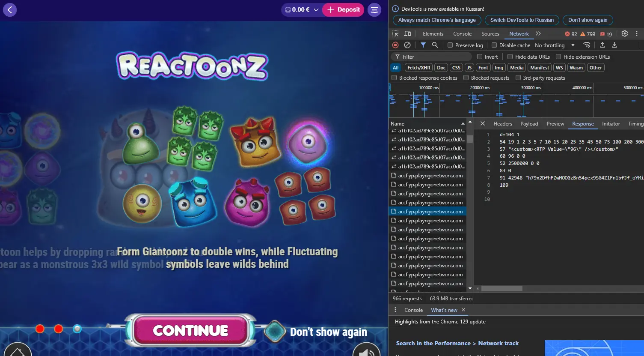Open the Preview tab of the request
This screenshot has height=356, width=644.
(x=555, y=123)
